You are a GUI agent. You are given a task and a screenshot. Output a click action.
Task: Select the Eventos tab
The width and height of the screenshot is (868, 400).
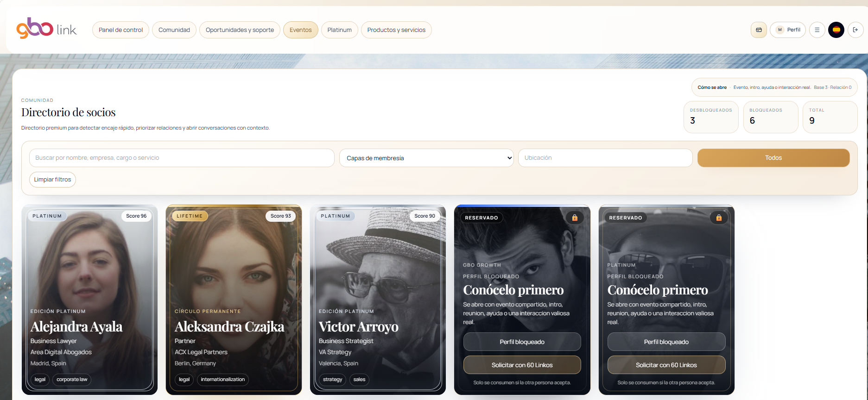301,30
